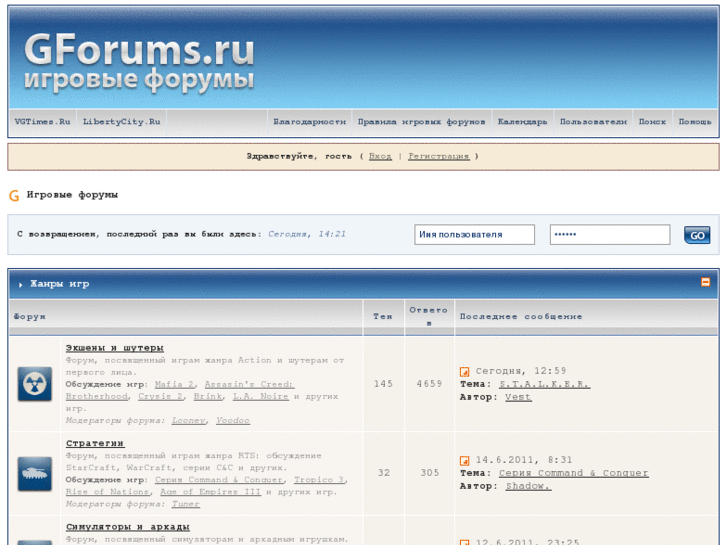Go to last post icon dated Сегодня, 12:59

point(464,372)
